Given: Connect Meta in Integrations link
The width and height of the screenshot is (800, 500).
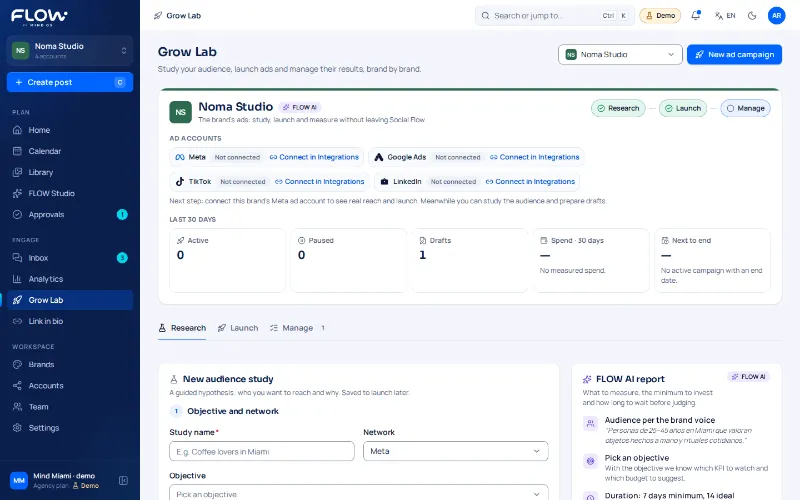Looking at the screenshot, I should 314,157.
